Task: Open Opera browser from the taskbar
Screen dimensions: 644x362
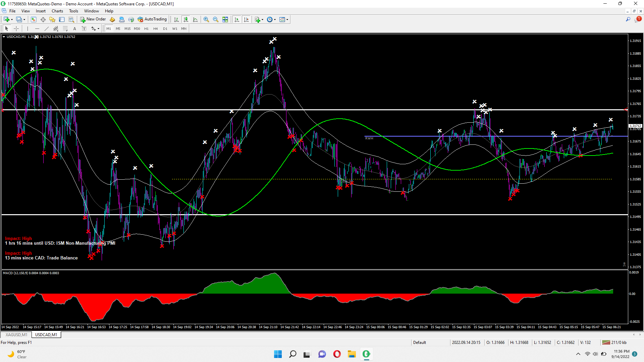Action: 337,354
